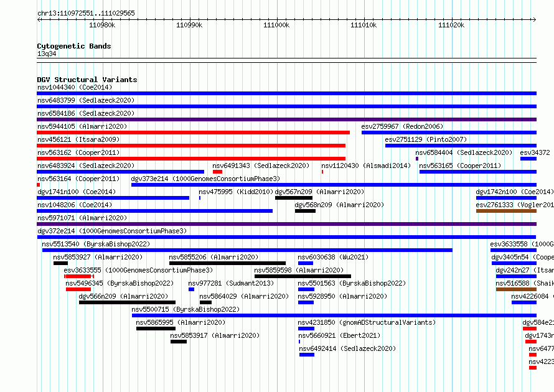Select nsv5853917 (Almarri2020) label
Screen dimensions: 554x392
[215, 335]
